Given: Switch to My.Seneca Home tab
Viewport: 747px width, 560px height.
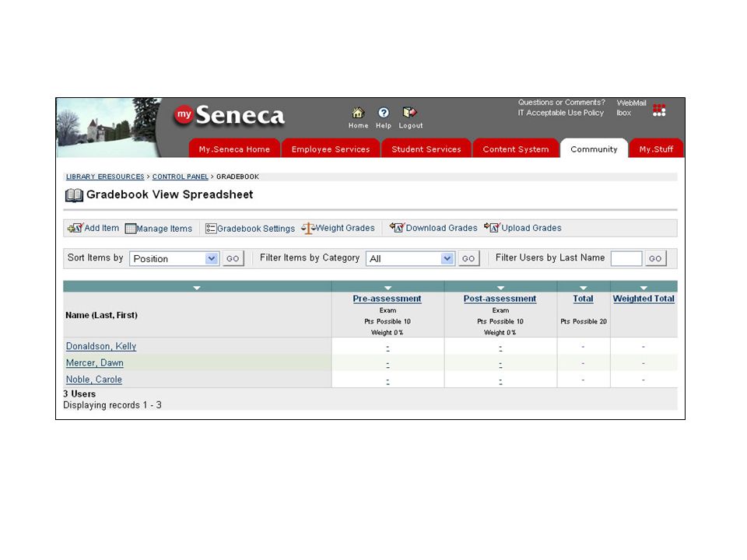Looking at the screenshot, I should pyautogui.click(x=234, y=149).
